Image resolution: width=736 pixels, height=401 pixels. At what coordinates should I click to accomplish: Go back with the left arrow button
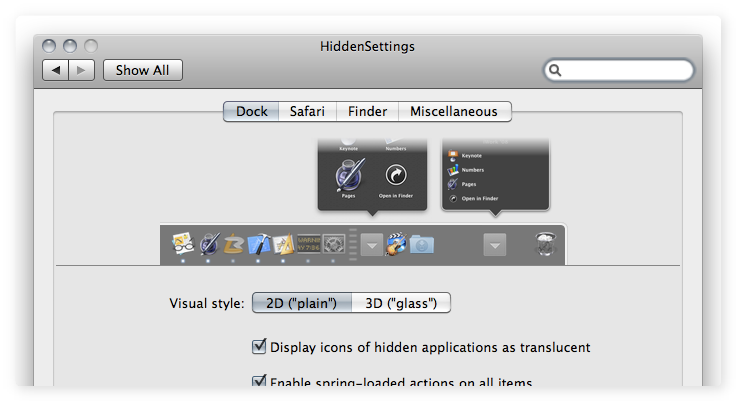coord(56,70)
